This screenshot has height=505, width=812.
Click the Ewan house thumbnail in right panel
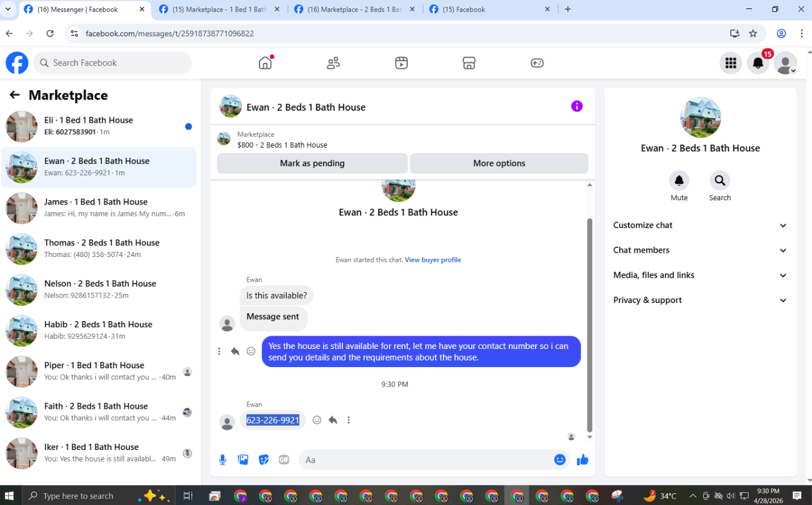coord(700,117)
